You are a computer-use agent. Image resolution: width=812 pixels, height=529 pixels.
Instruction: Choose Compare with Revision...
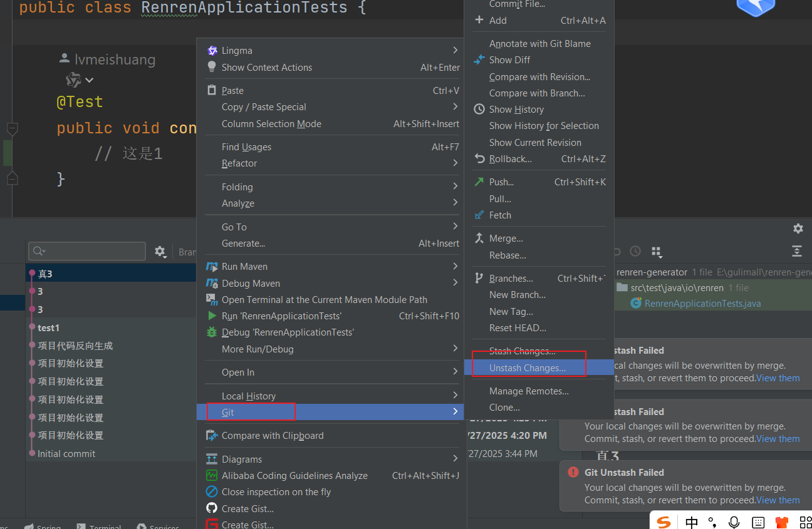[x=539, y=77]
